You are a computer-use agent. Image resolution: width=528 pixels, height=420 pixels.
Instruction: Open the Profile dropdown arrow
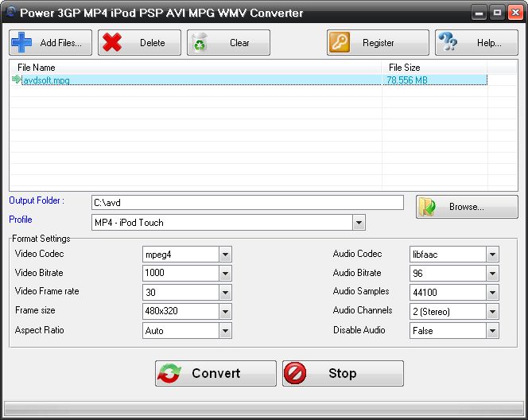coord(359,223)
